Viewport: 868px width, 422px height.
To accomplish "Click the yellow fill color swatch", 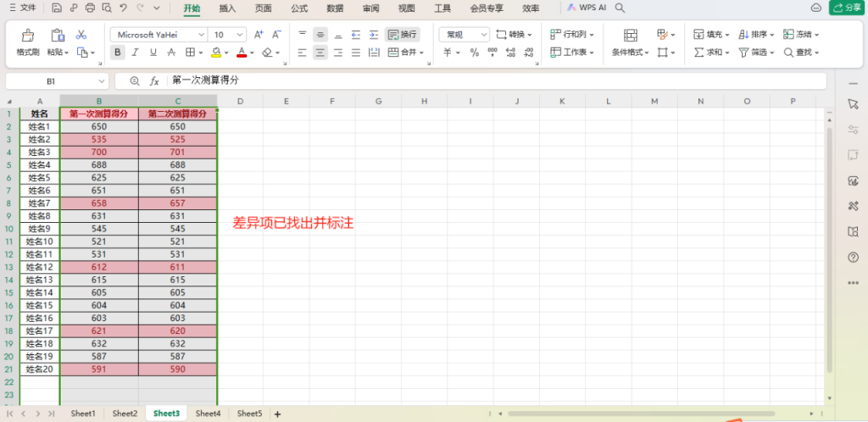I will tap(215, 53).
